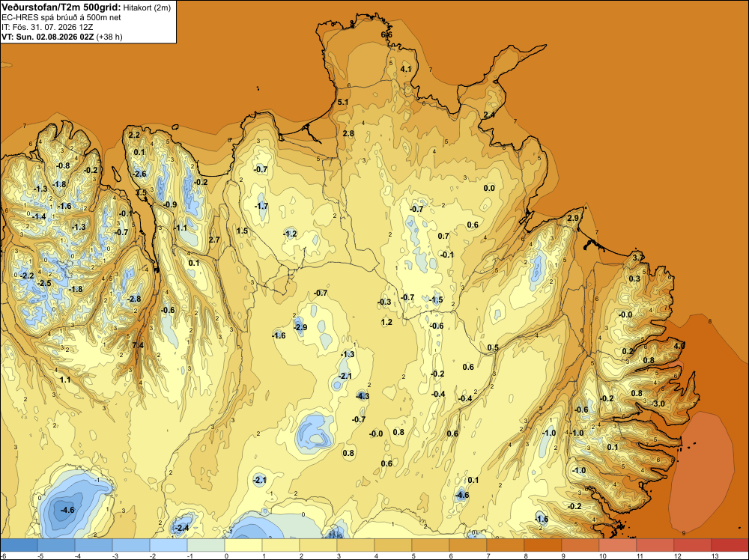Click the '-6' legend scale label
Viewport: 749px width, 560px height.
point(4,556)
